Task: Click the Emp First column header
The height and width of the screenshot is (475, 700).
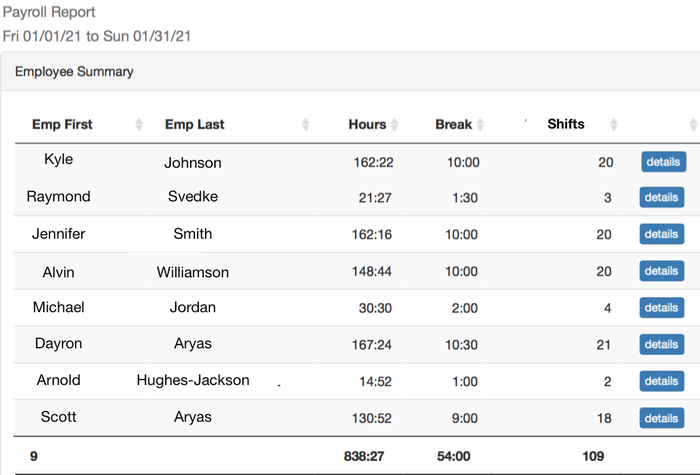Action: 62,124
